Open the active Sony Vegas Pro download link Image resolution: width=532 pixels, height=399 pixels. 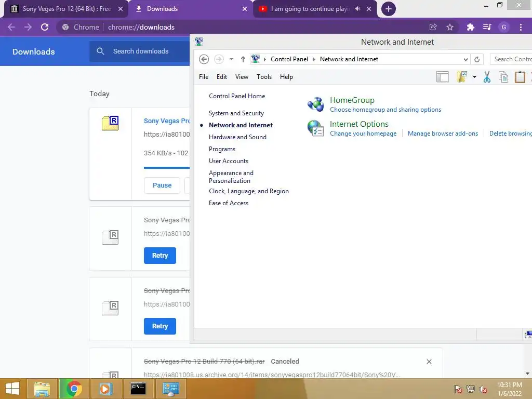tap(167, 121)
